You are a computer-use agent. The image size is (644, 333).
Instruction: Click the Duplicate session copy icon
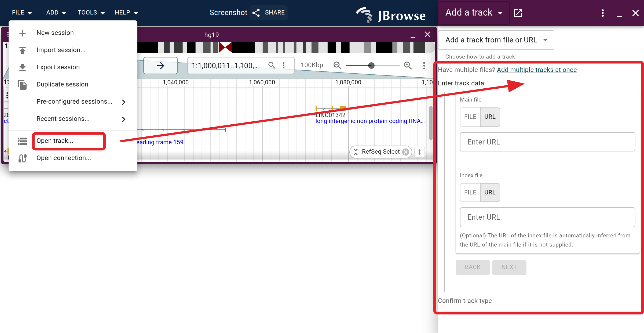click(x=23, y=85)
